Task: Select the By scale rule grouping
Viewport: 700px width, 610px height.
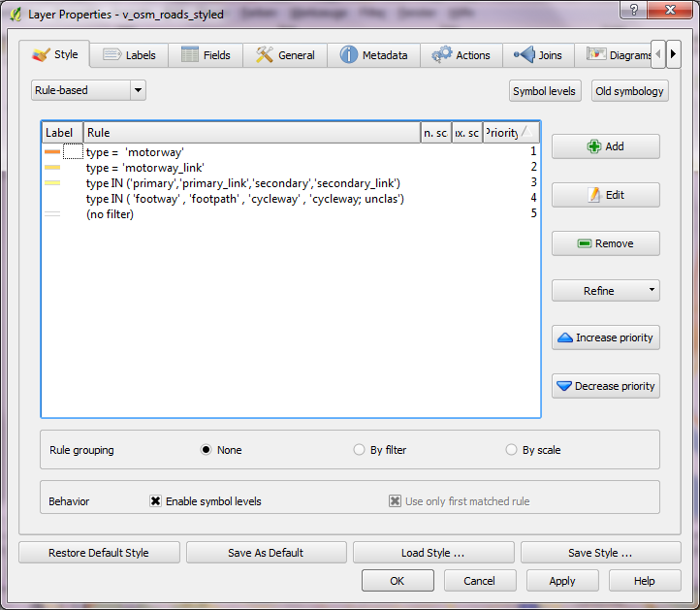Action: point(512,450)
